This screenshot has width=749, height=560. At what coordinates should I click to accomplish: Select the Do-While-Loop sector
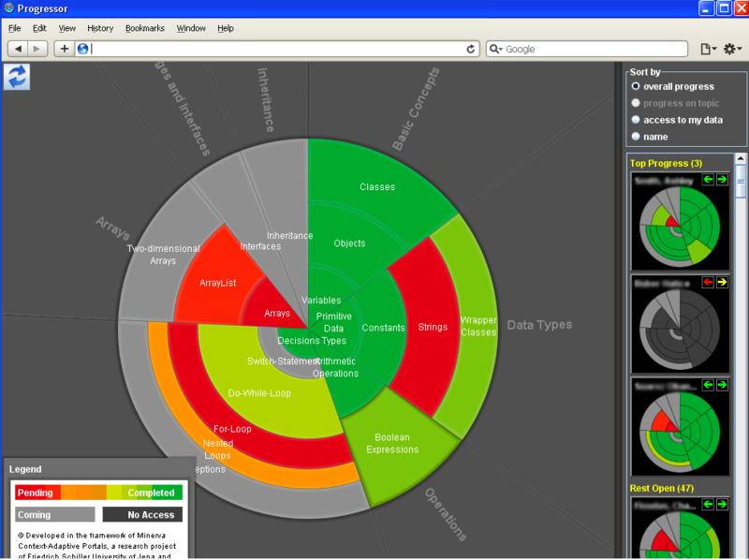pyautogui.click(x=259, y=393)
